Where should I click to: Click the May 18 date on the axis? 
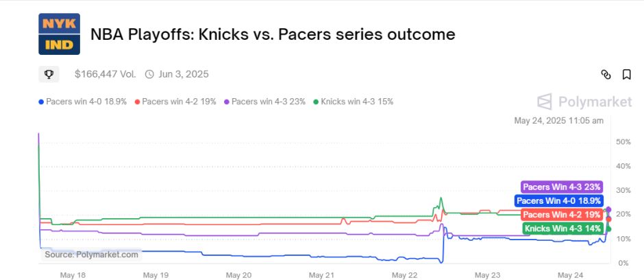(73, 275)
